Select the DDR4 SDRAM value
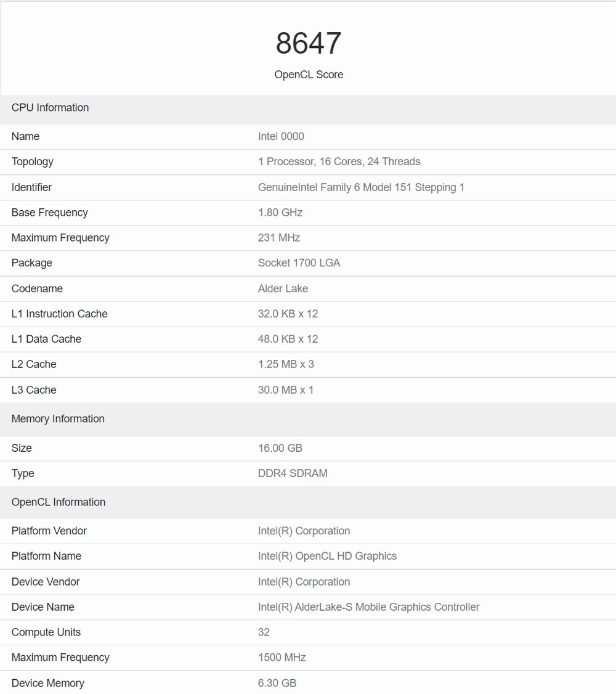The image size is (616, 694). [293, 473]
